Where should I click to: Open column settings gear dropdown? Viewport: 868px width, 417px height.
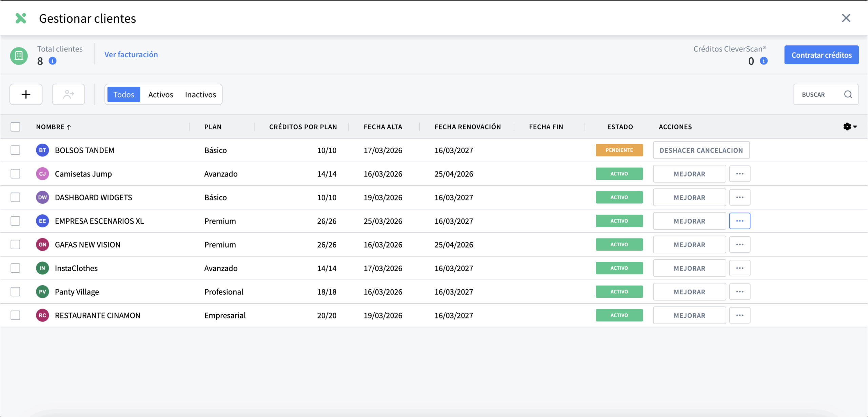[850, 127]
